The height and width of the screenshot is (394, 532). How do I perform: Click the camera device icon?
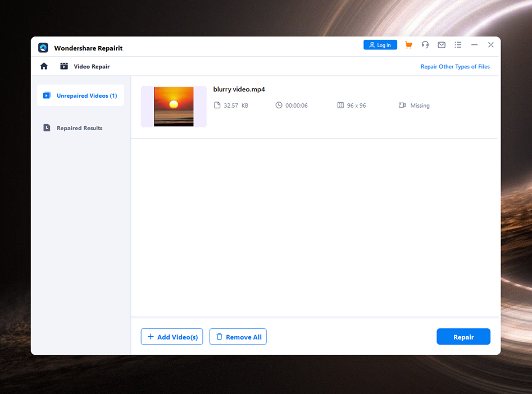click(x=402, y=105)
